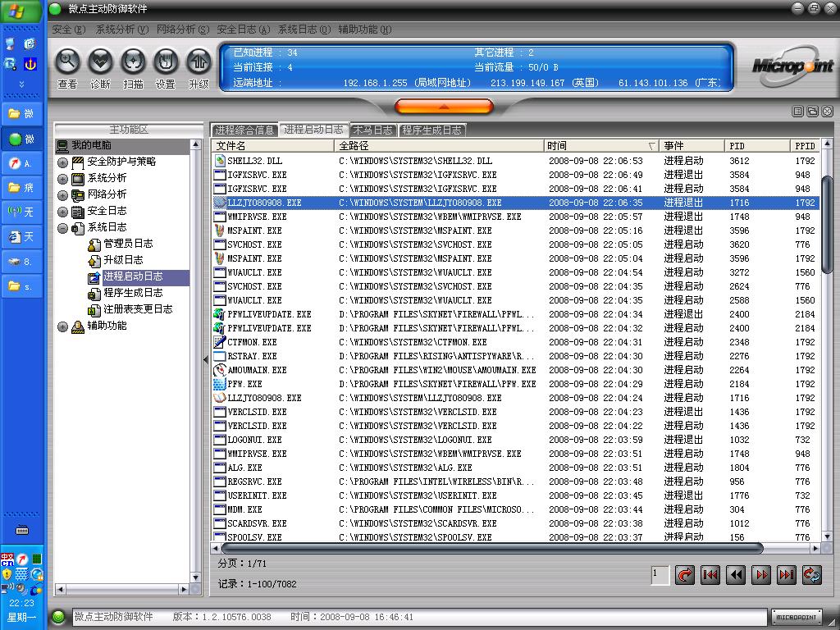Screen dimensions: 840x630
Task: Go to previous log page button
Action: (x=736, y=575)
